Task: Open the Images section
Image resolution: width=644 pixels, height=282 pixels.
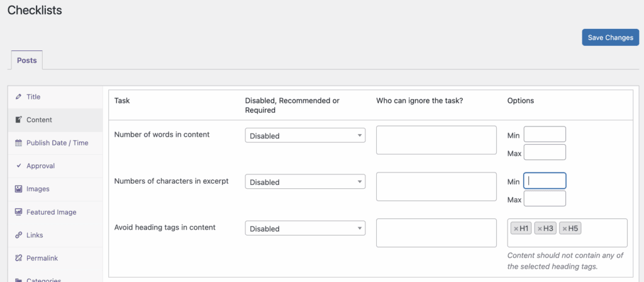Action: click(x=55, y=189)
